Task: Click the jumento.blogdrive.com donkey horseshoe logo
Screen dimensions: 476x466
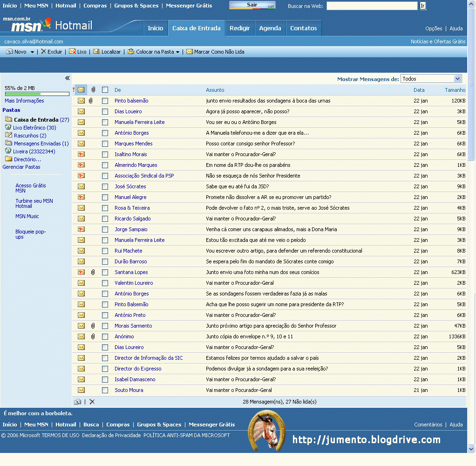Action: click(267, 430)
